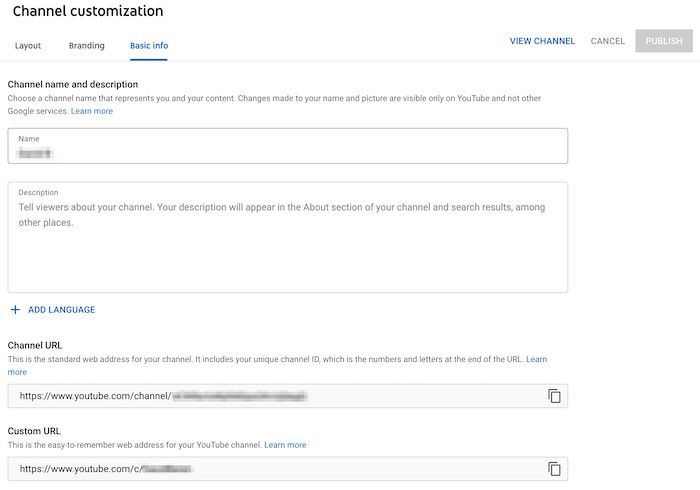
Task: Publish the channel changes
Action: click(664, 41)
